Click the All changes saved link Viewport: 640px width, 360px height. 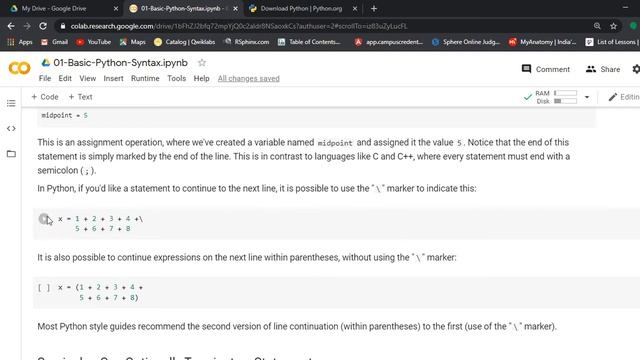249,78
